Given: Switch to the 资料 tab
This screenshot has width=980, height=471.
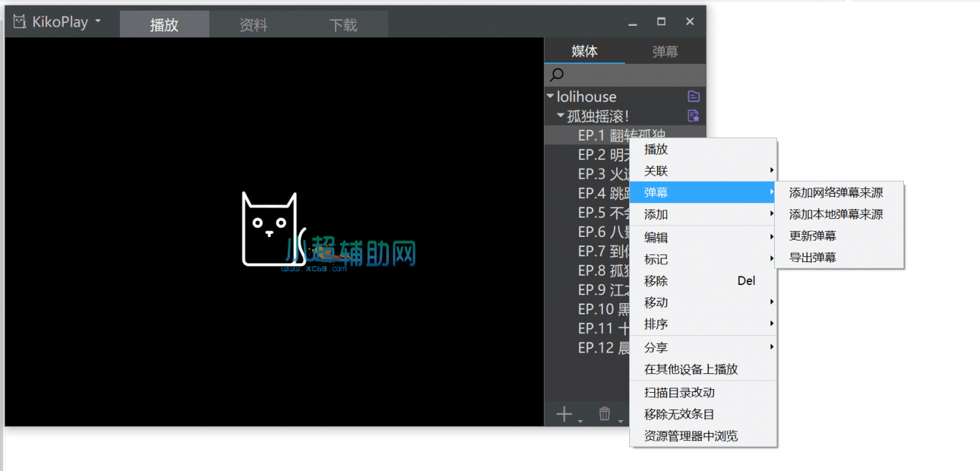Looking at the screenshot, I should pos(254,23).
